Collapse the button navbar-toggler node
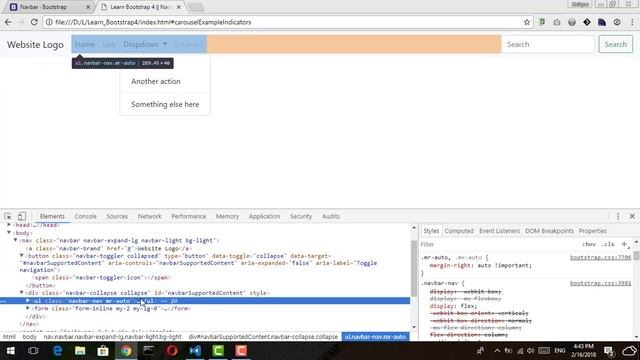The image size is (640, 360). point(22,256)
